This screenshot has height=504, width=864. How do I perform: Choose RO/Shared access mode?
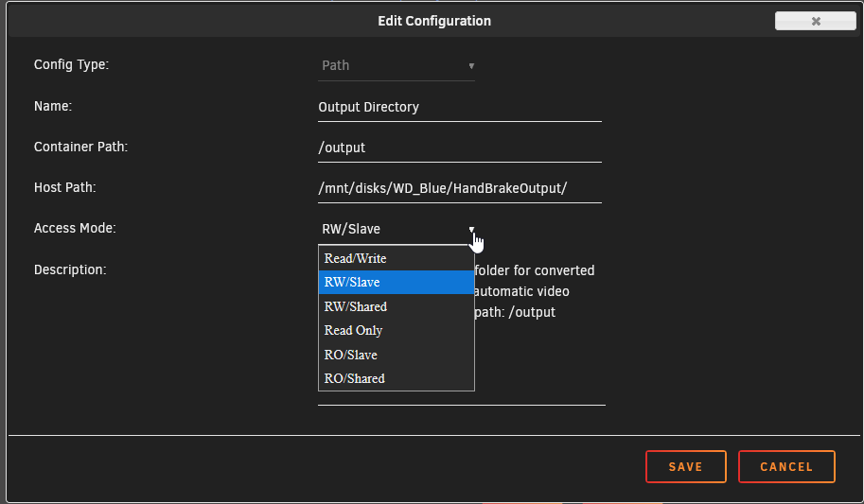coord(397,378)
